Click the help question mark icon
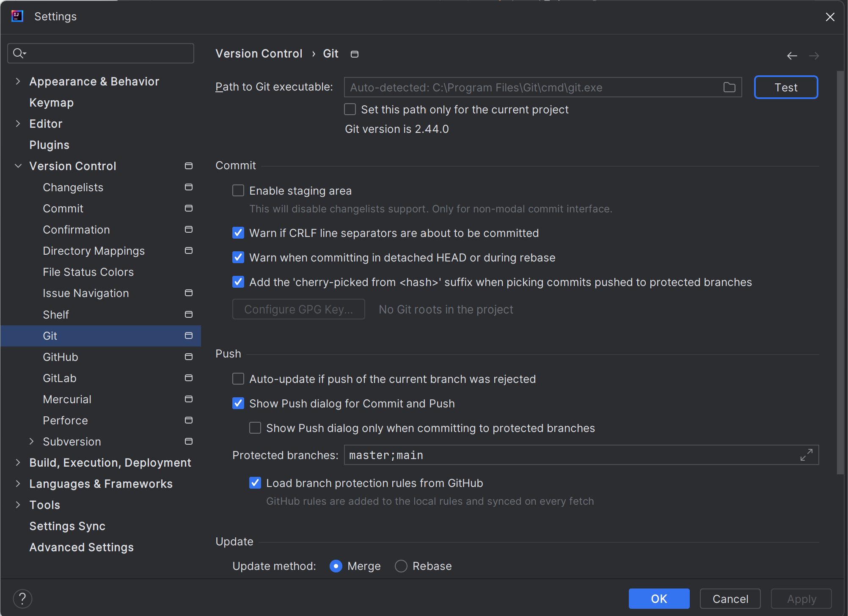Image resolution: width=848 pixels, height=616 pixels. [x=22, y=599]
